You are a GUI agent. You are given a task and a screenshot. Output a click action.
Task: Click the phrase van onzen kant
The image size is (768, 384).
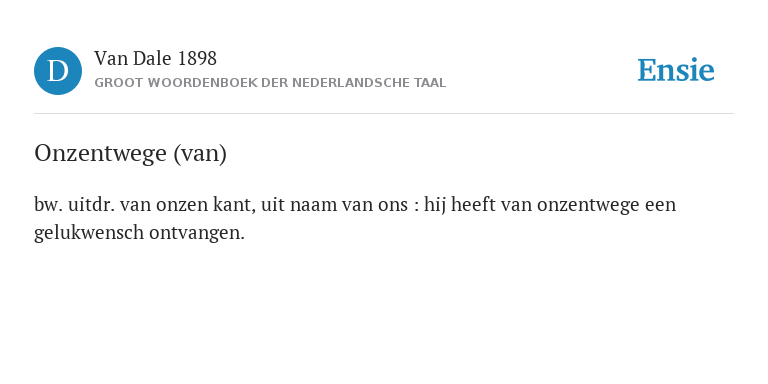[x=188, y=205]
